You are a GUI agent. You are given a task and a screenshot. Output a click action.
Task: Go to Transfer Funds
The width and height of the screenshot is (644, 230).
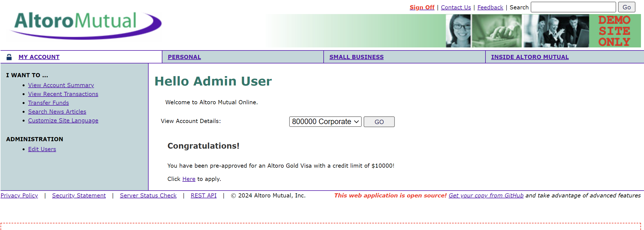tap(49, 103)
